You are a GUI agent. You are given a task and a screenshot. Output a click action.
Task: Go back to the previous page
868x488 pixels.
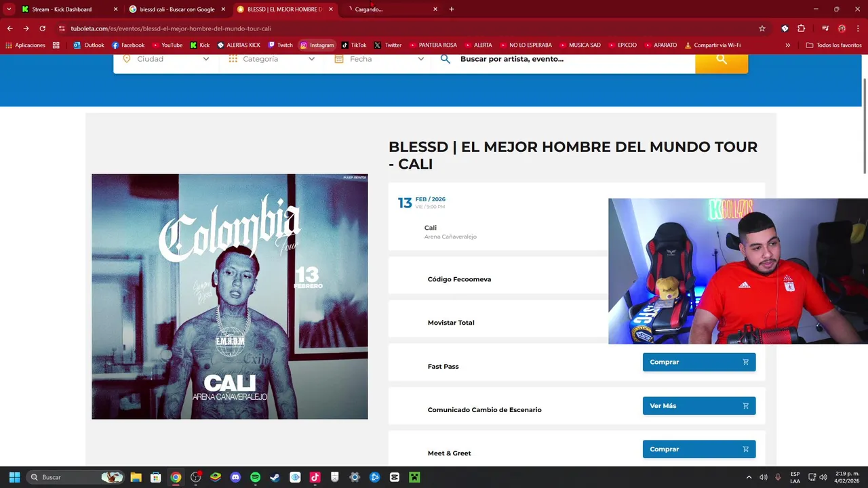[x=9, y=28]
